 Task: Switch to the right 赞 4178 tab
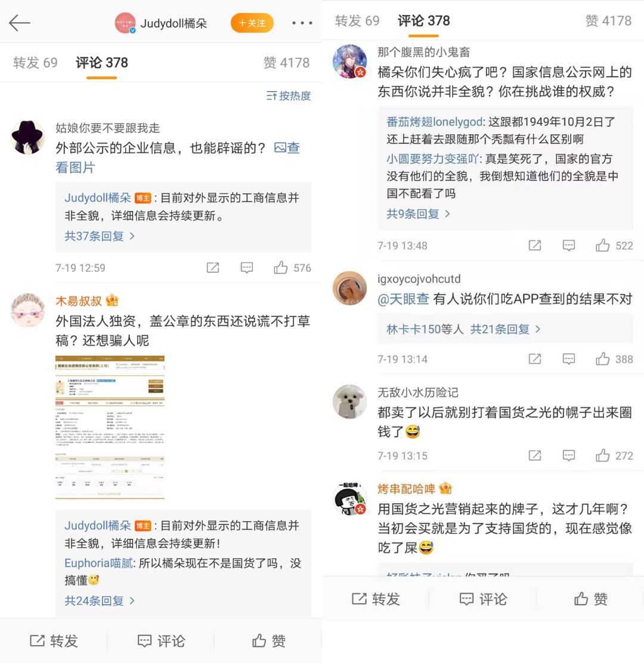(608, 21)
